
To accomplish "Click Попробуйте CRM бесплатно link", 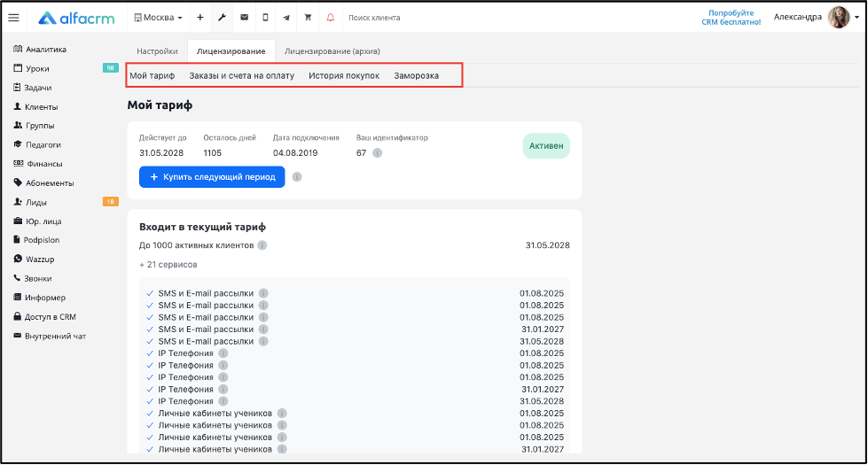I will pyautogui.click(x=731, y=18).
